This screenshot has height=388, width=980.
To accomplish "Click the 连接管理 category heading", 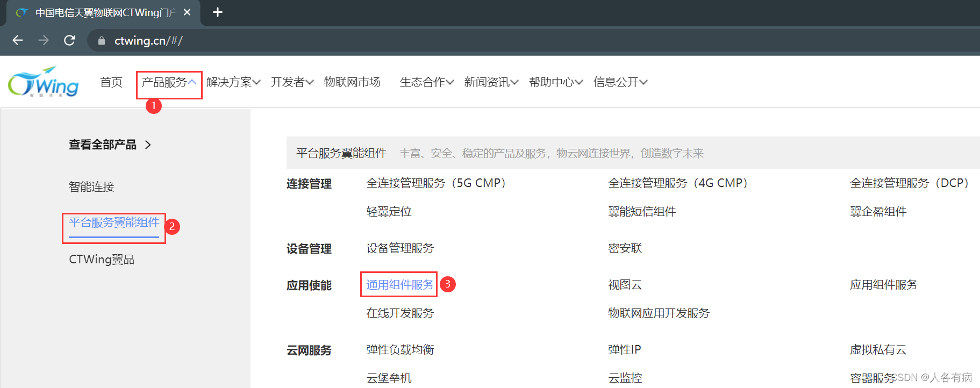I will point(309,184).
